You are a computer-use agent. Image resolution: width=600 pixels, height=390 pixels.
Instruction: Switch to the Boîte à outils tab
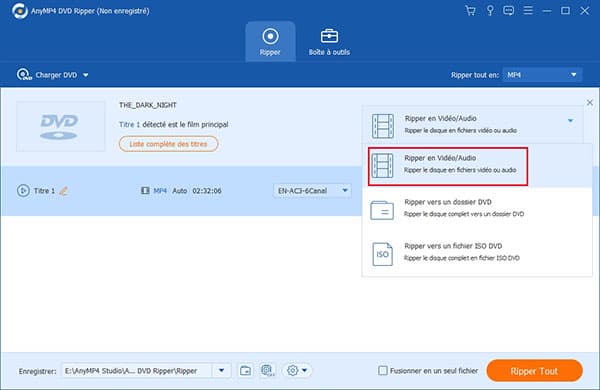click(x=329, y=42)
